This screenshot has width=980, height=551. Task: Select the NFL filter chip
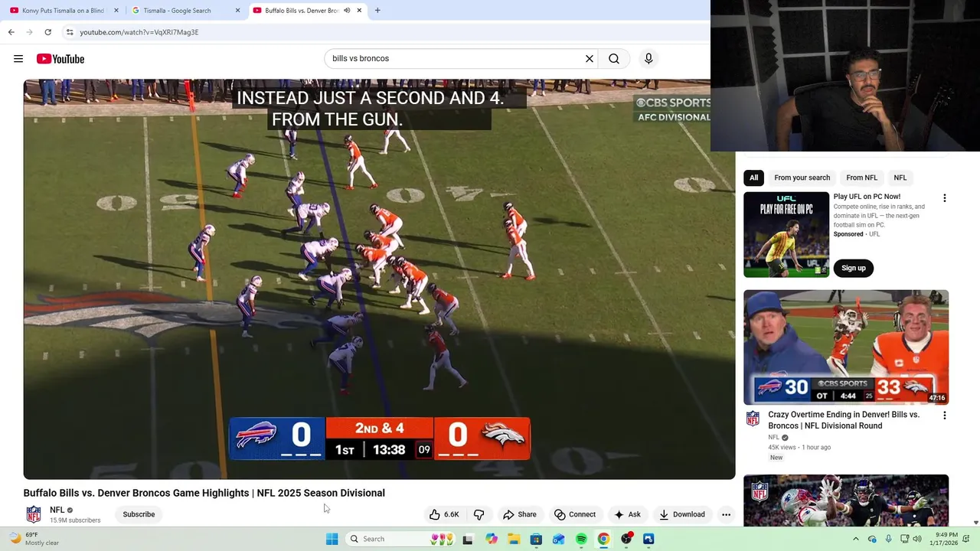point(900,178)
